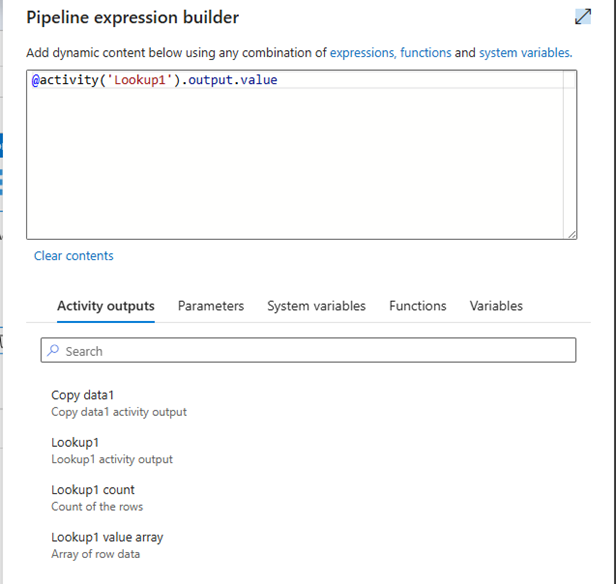Select the Functions tab
Screen dimensions: 616x584
coord(418,306)
